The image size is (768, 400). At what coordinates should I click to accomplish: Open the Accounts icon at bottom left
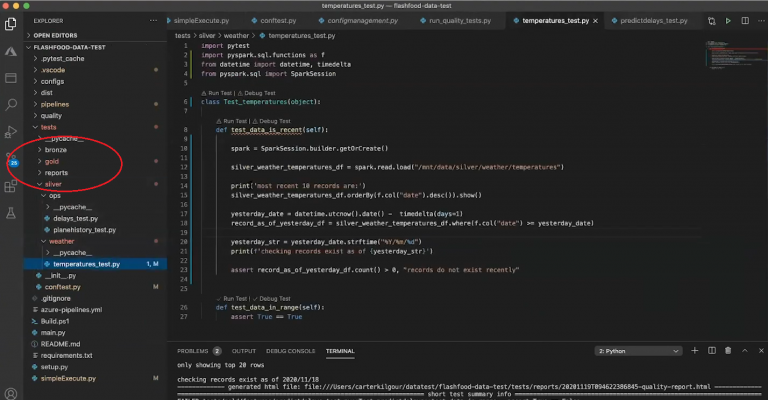tap(11, 393)
